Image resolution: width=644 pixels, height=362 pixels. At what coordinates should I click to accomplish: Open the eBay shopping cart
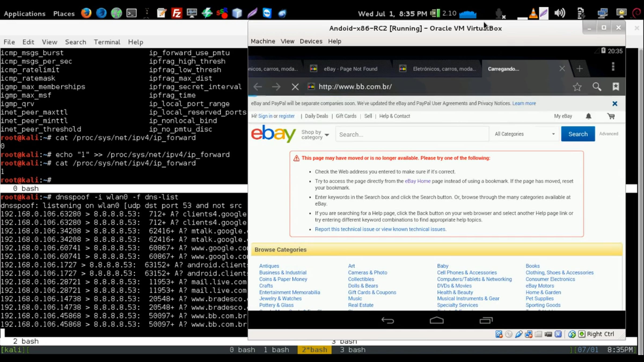pyautogui.click(x=611, y=116)
